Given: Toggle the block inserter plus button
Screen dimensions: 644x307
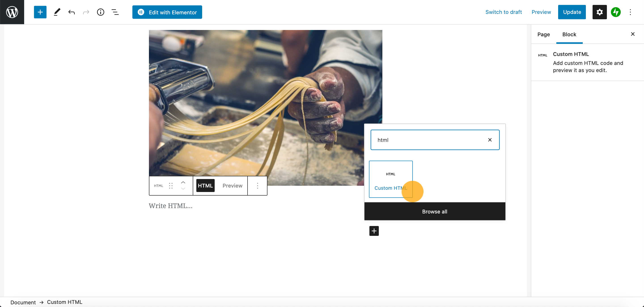Looking at the screenshot, I should point(40,12).
